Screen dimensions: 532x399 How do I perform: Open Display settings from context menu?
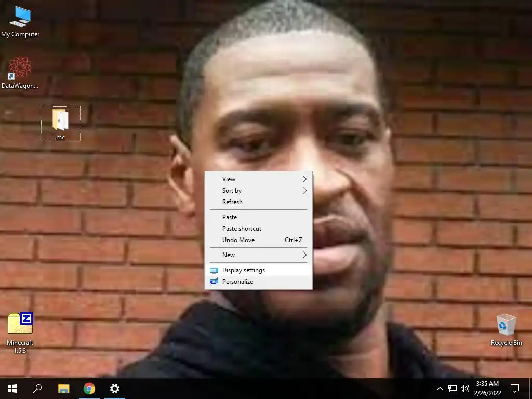[x=259, y=270]
